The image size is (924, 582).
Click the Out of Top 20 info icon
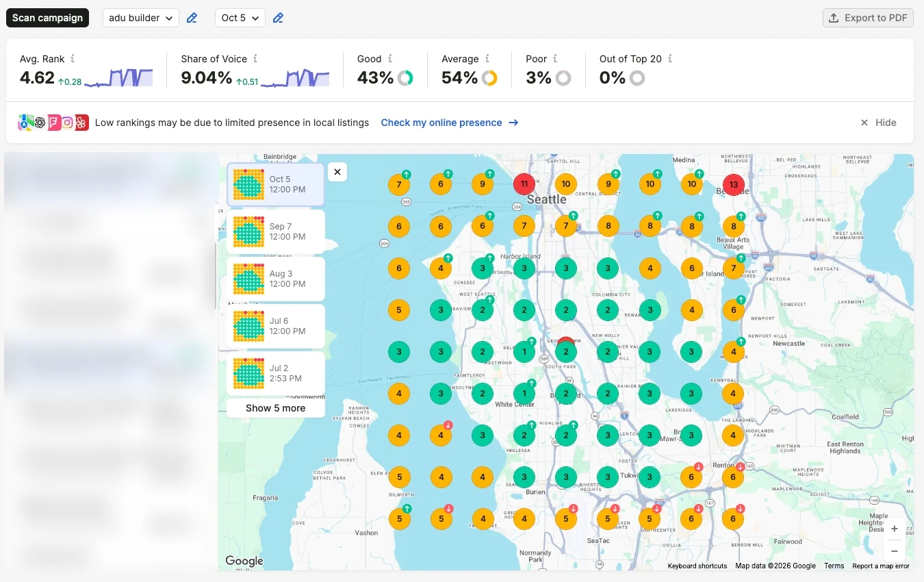click(x=670, y=59)
